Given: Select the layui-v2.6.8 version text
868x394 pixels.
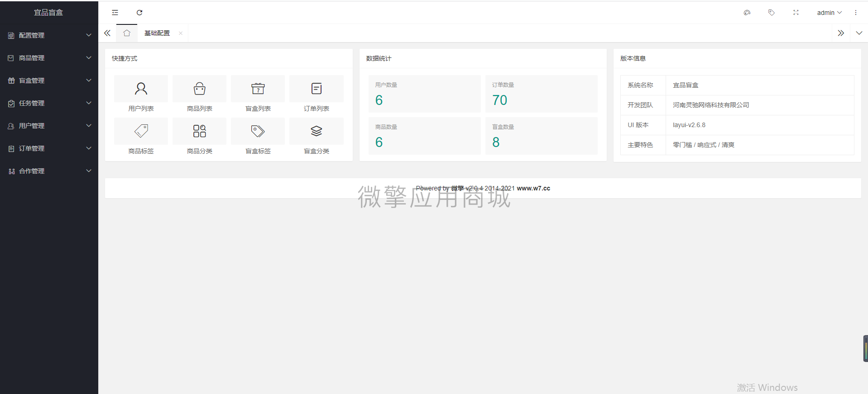Looking at the screenshot, I should [689, 125].
